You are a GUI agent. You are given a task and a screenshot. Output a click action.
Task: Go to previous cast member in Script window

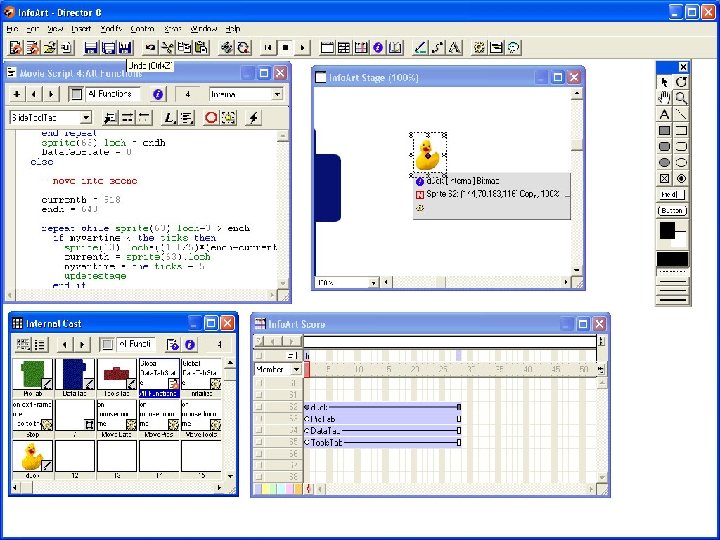34,94
